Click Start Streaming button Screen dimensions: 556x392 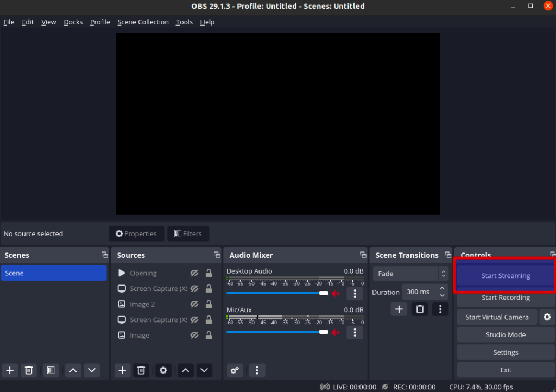click(506, 275)
